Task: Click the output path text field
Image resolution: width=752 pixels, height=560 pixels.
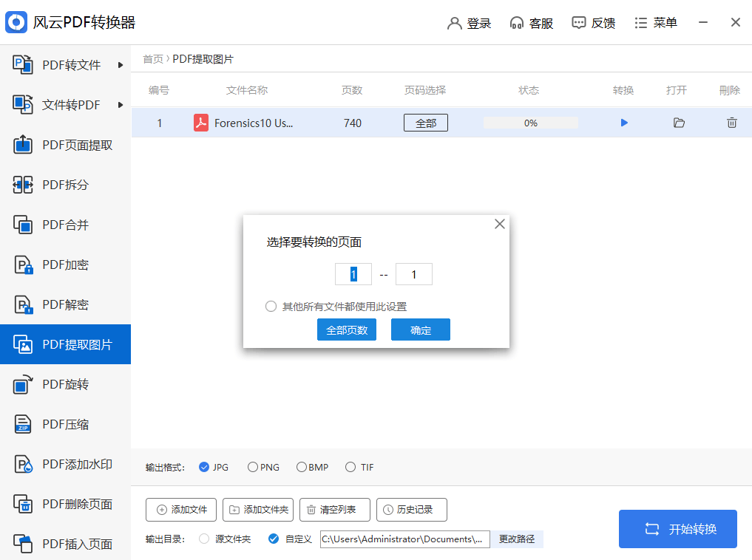Action: point(404,539)
